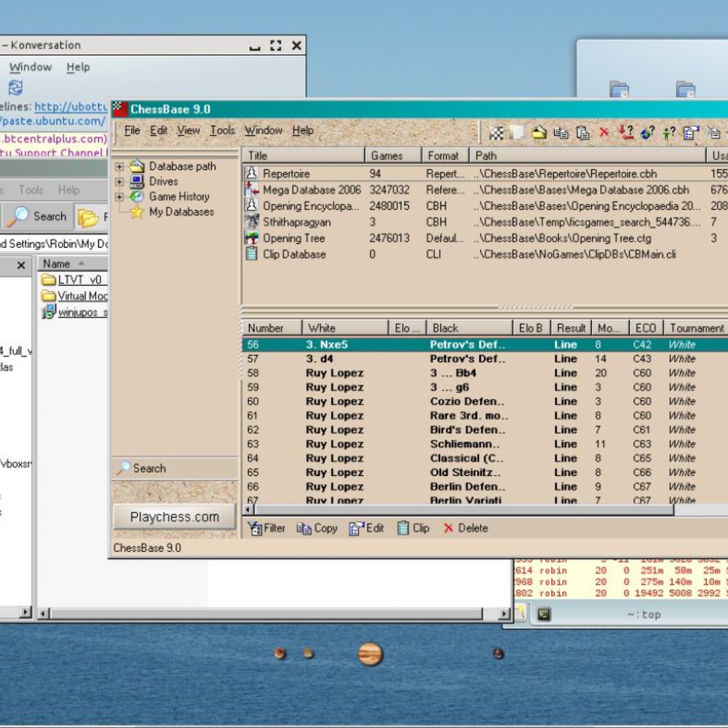Click the Search bar in ChessBase's left panel
728x728 pixels.
pyautogui.click(x=175, y=468)
